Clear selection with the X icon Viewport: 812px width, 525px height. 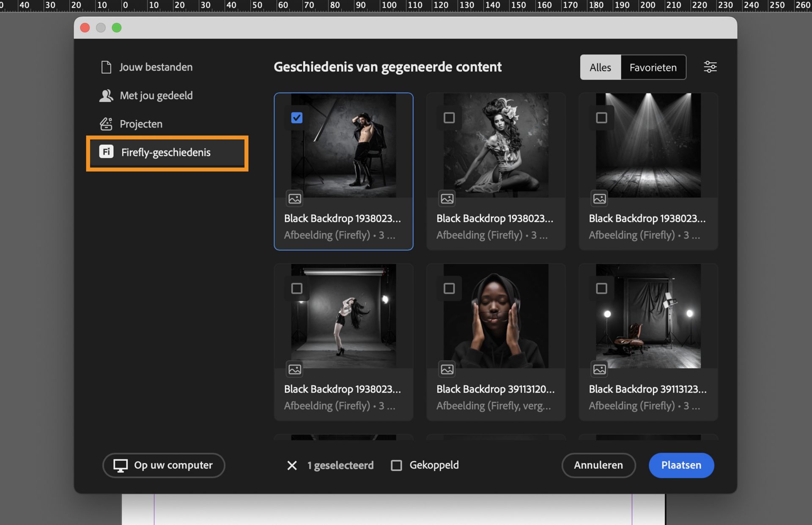[x=292, y=465]
